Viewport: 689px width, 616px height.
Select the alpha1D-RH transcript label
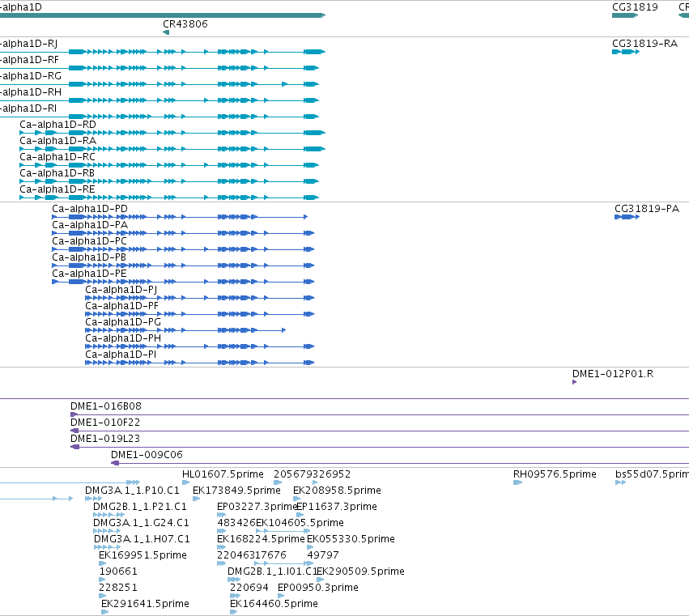point(31,92)
